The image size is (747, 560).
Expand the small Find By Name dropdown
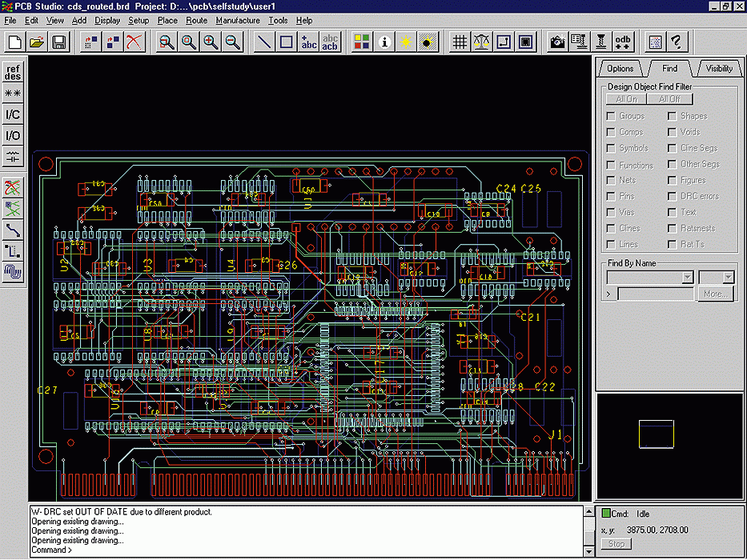[x=727, y=278]
